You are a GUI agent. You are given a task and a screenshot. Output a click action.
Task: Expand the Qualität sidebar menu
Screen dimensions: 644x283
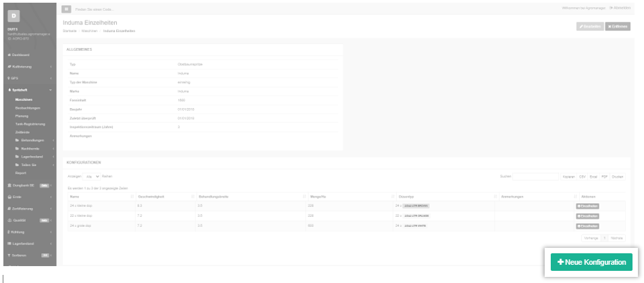[x=30, y=220]
